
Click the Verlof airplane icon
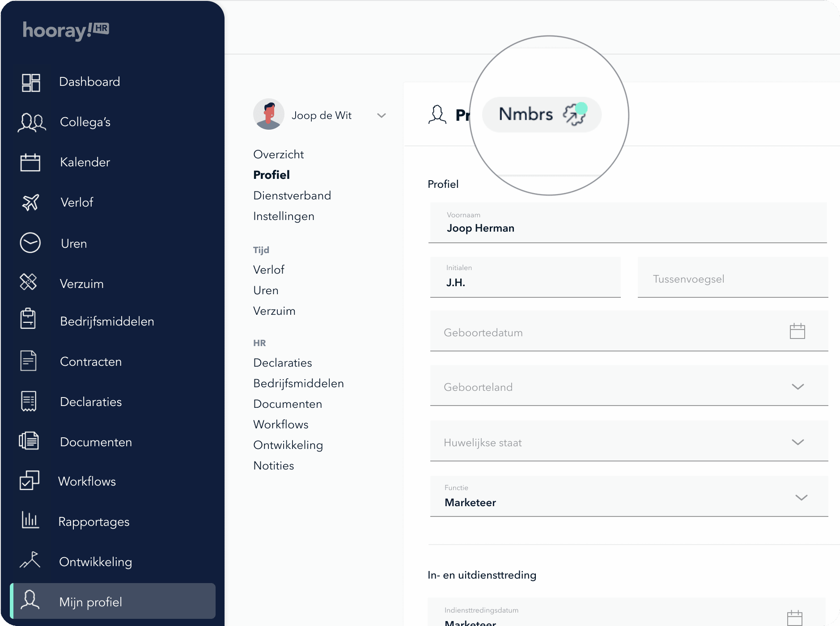pos(30,203)
